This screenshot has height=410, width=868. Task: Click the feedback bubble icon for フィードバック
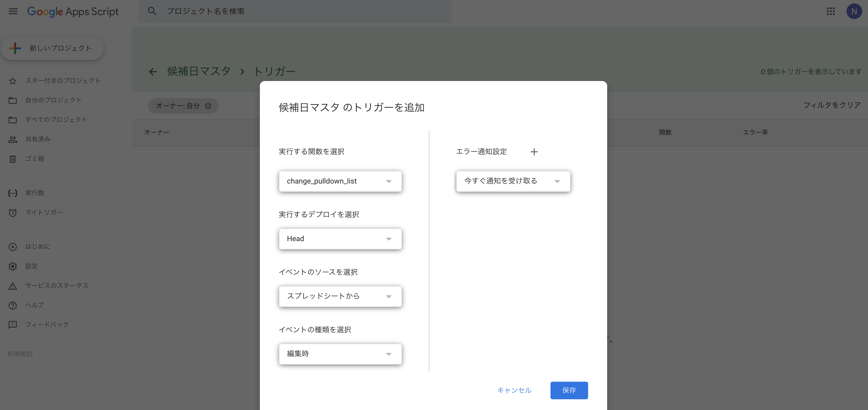coord(13,325)
